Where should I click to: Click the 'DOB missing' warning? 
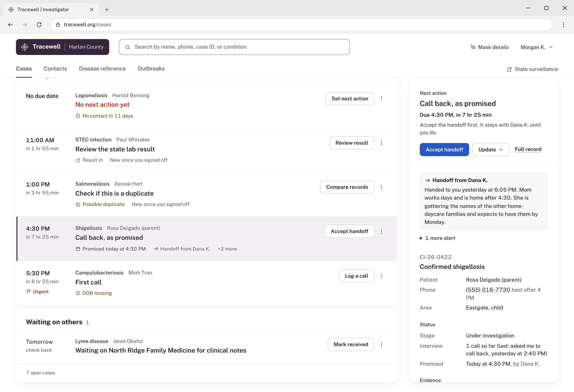(x=94, y=293)
